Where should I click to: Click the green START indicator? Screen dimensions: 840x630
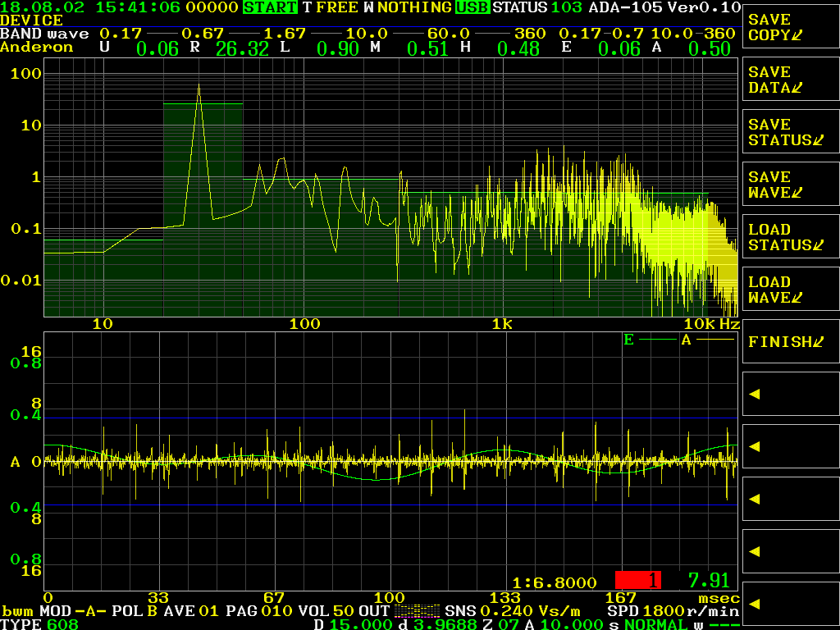[270, 7]
